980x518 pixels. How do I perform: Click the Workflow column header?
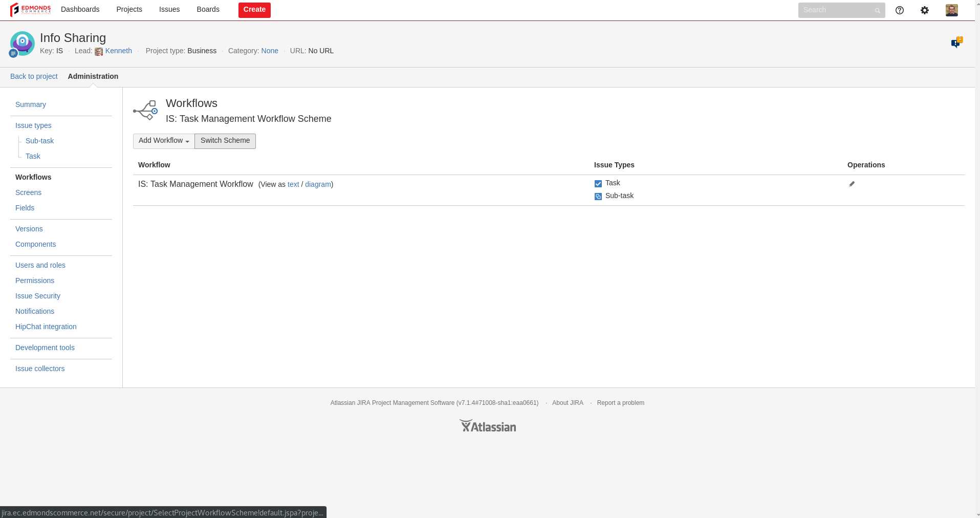pos(154,165)
